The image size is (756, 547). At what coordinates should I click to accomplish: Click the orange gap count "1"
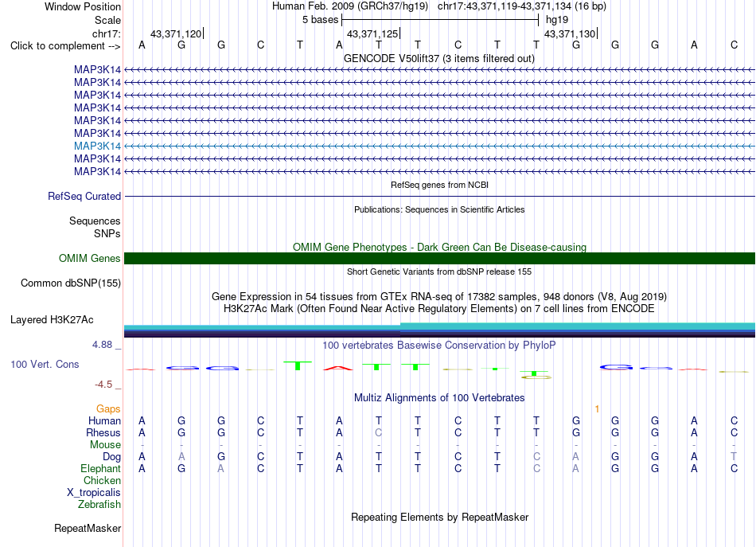597,408
